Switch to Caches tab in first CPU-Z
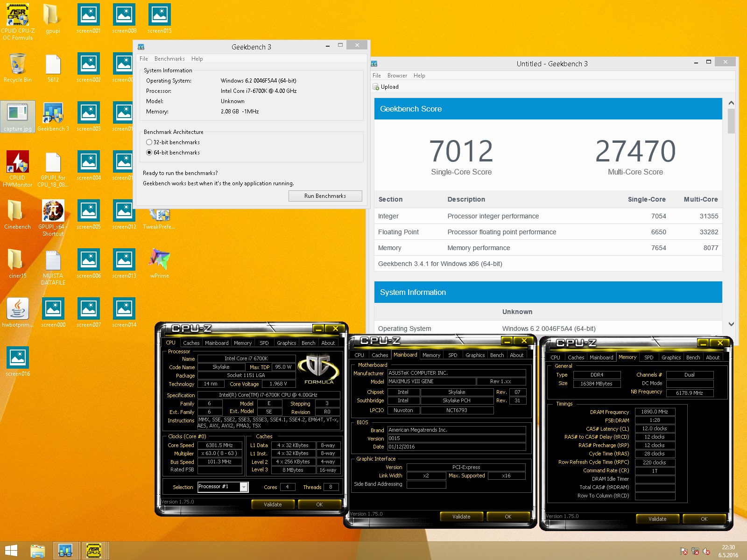 [x=191, y=343]
